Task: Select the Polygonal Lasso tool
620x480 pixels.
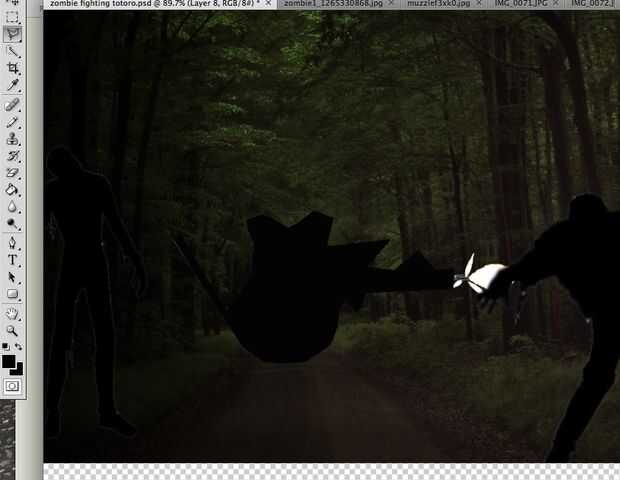Action: [12, 34]
